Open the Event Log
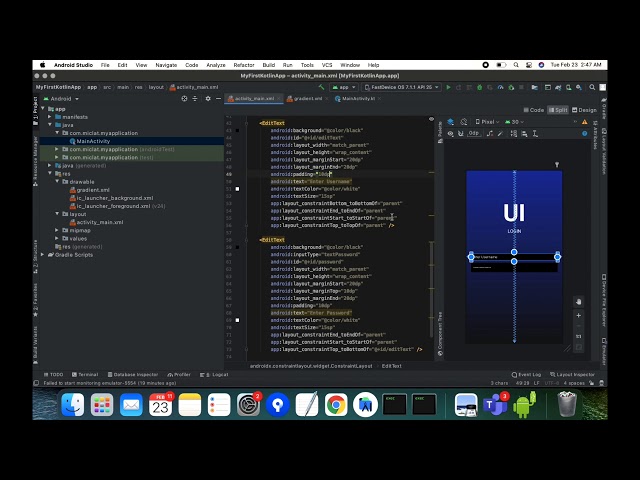This screenshot has height=480, width=640. [526, 374]
